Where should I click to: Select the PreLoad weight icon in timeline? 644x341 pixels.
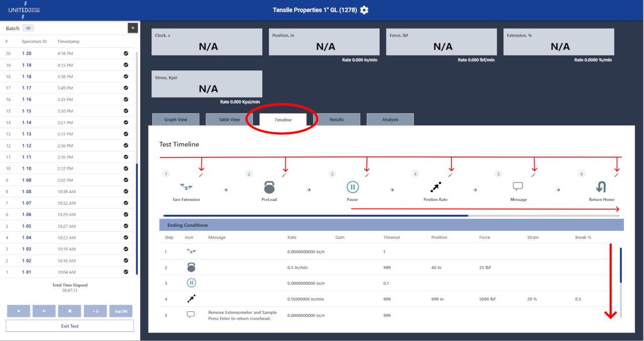tap(269, 187)
